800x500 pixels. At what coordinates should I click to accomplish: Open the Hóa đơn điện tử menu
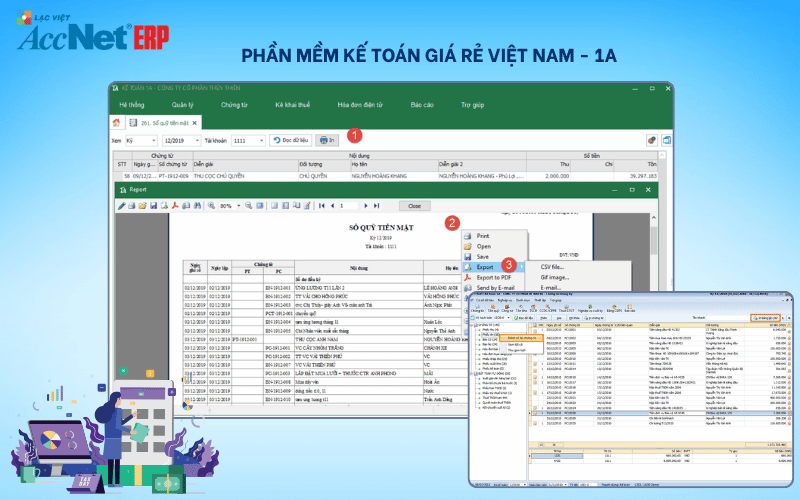360,105
